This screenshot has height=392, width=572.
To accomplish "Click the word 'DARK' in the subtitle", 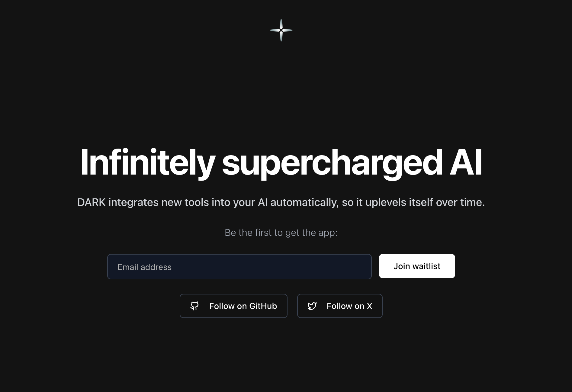I will 92,202.
